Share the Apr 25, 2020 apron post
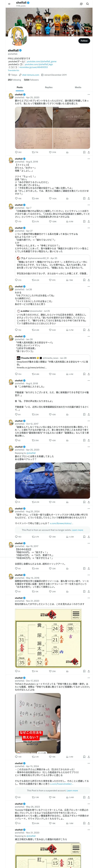 point(89,152)
